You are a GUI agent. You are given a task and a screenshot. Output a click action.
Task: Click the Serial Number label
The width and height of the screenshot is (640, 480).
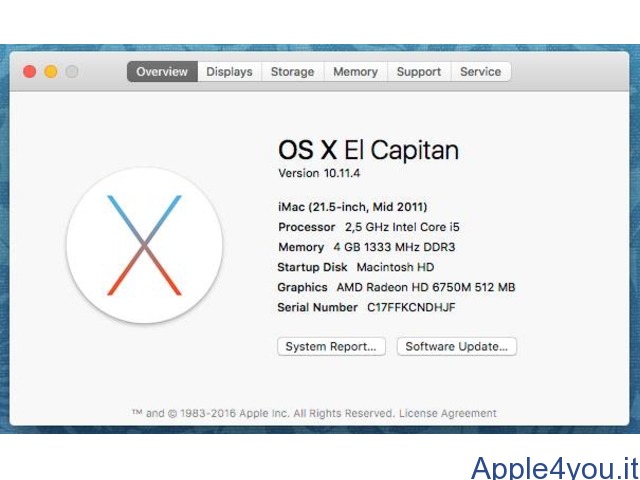click(318, 307)
